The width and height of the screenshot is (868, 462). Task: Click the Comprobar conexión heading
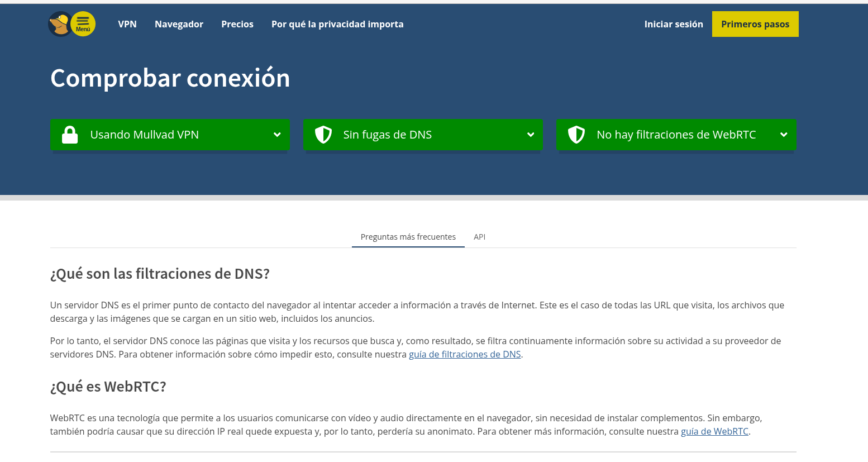[170, 78]
